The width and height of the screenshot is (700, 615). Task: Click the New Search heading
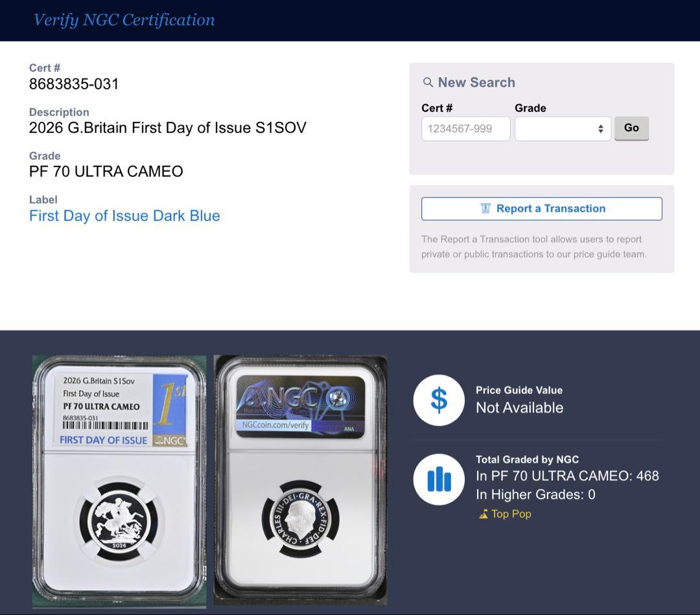pos(476,82)
